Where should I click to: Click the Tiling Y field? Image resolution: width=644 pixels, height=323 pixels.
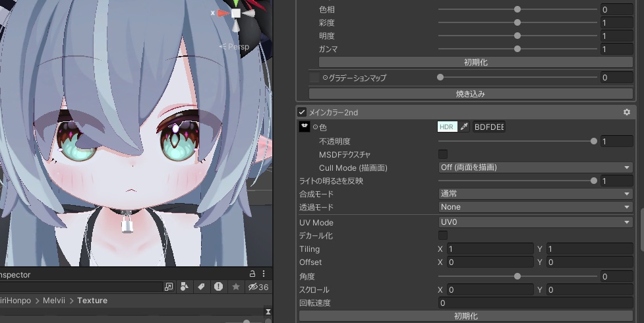tap(590, 249)
